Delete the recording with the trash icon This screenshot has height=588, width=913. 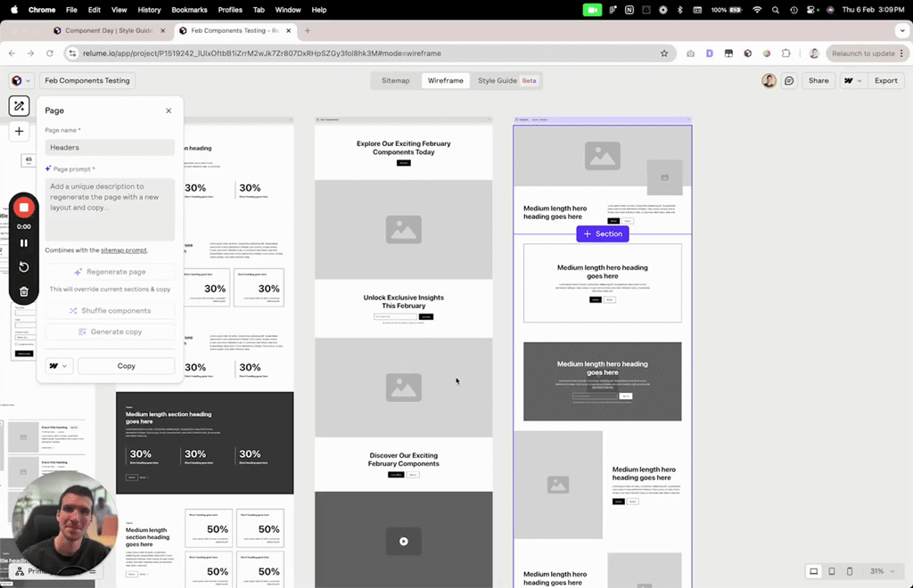24,291
